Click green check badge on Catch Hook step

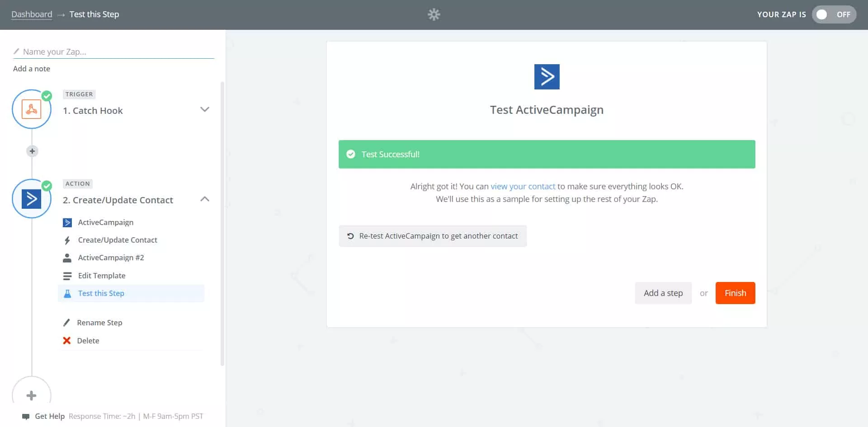tap(47, 96)
